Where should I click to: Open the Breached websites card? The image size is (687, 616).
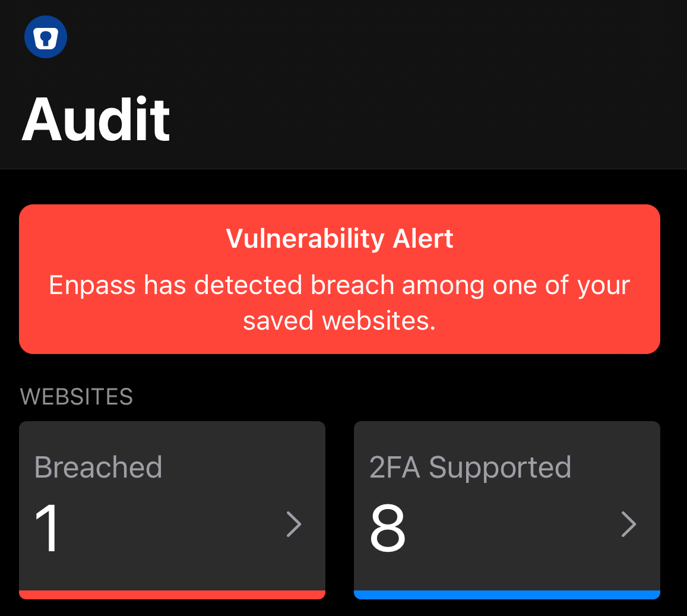pyautogui.click(x=172, y=510)
